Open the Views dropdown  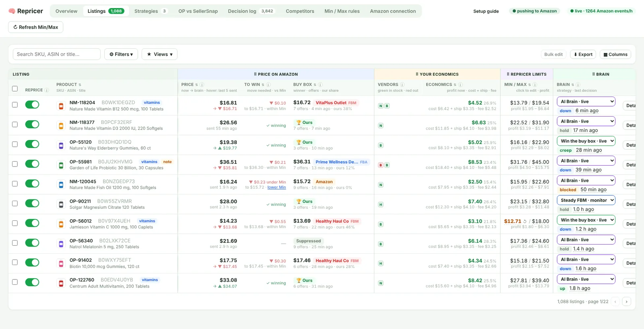159,54
